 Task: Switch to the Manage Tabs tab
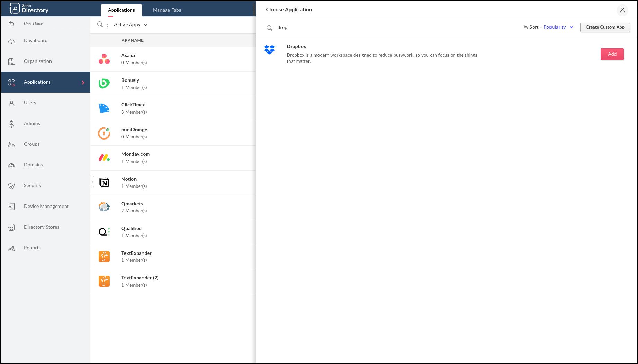(167, 10)
